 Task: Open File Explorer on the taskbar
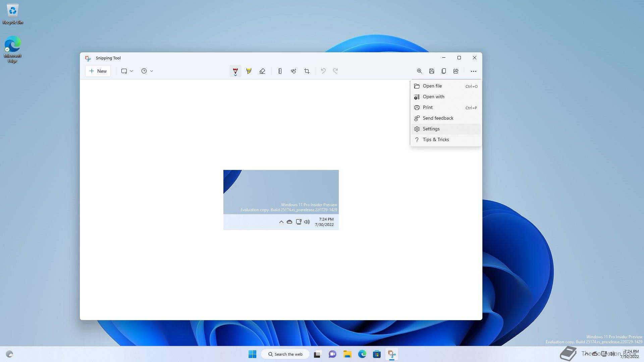pyautogui.click(x=347, y=354)
